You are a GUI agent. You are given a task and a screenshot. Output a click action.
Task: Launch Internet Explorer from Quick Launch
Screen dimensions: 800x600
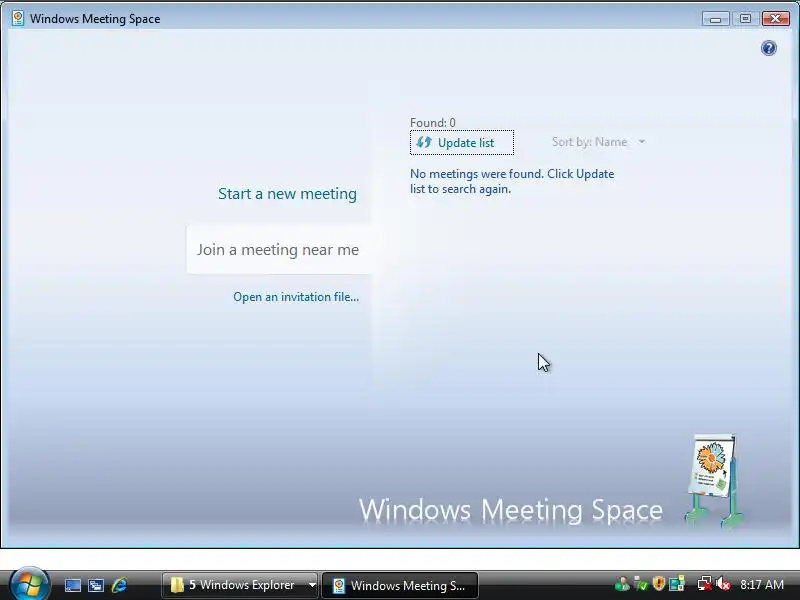tap(119, 585)
